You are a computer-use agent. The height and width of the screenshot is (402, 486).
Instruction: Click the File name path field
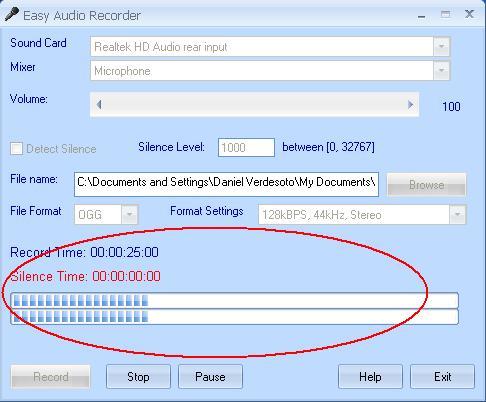pos(226,184)
